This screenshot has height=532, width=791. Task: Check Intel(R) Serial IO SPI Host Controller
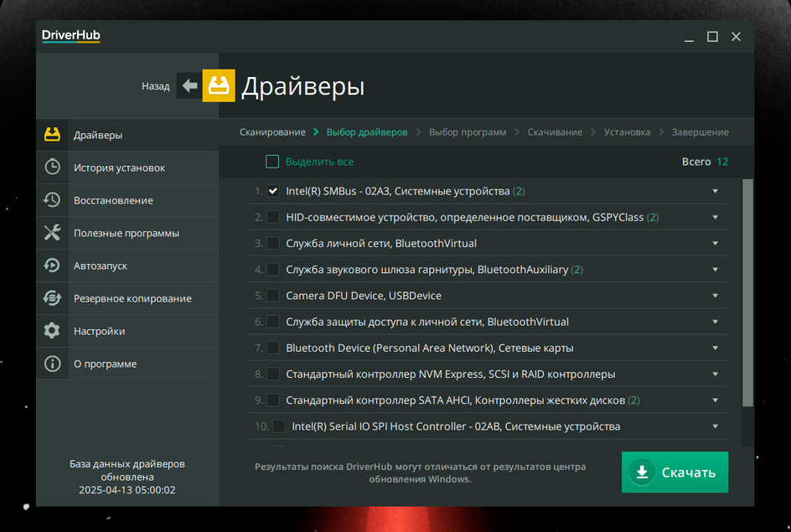tap(279, 426)
